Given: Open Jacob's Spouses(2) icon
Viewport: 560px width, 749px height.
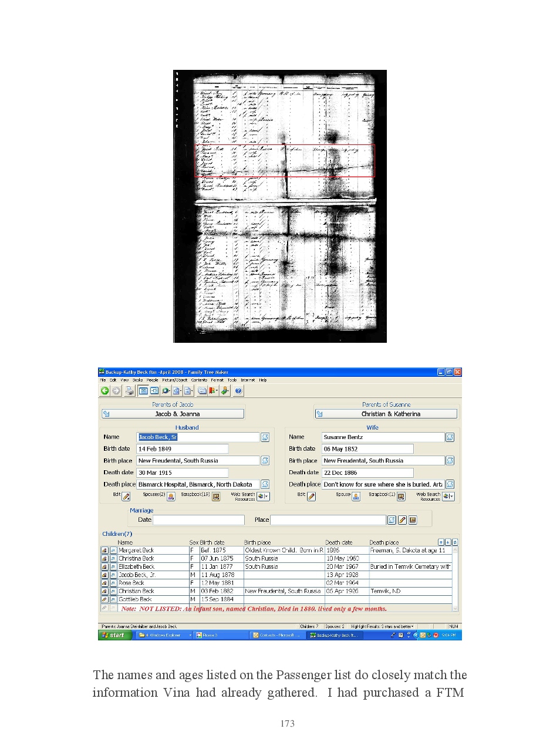Looking at the screenshot, I should [x=171, y=497].
